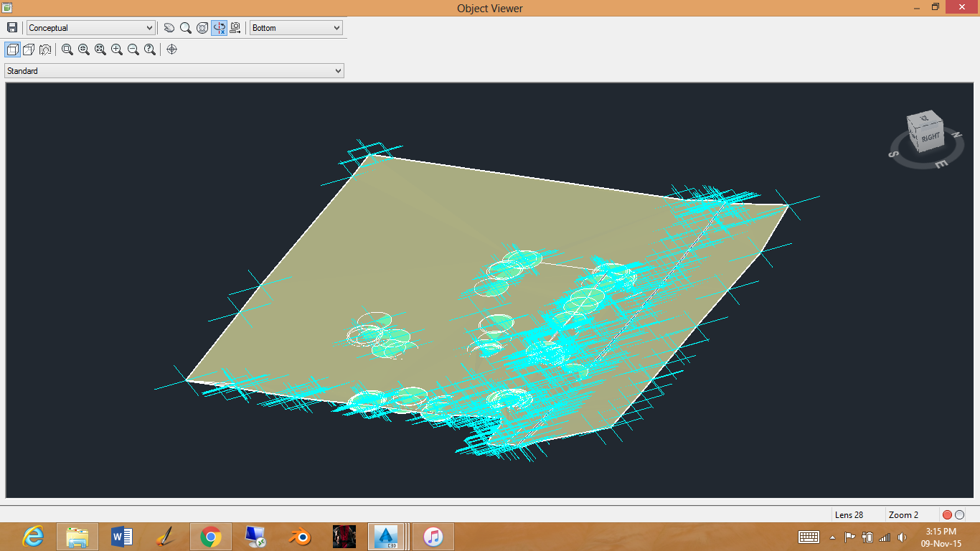Zoom out with minus magnifier
This screenshot has height=551, width=980.
click(x=133, y=50)
